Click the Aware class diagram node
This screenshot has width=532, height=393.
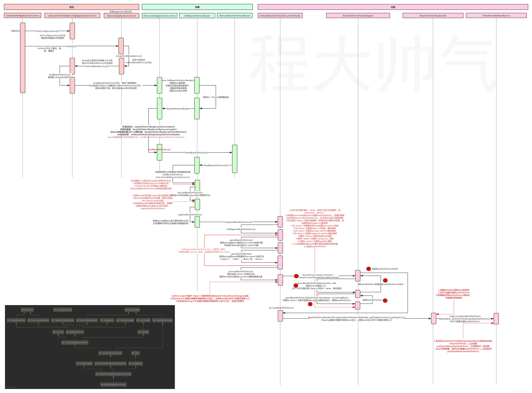(136, 353)
